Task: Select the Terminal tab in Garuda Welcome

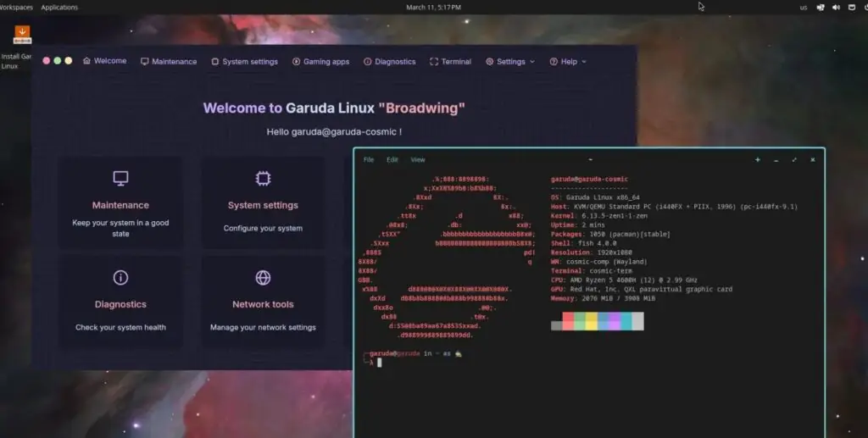Action: tap(451, 61)
